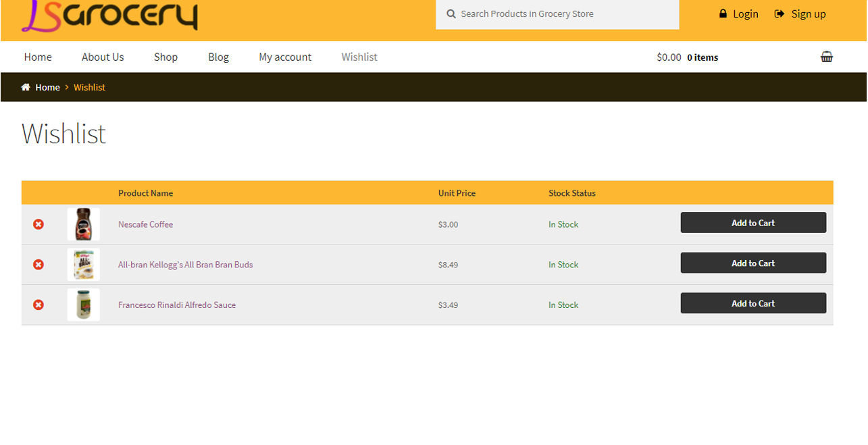Click Wishlist in the breadcrumb
The image size is (868, 445).
89,87
